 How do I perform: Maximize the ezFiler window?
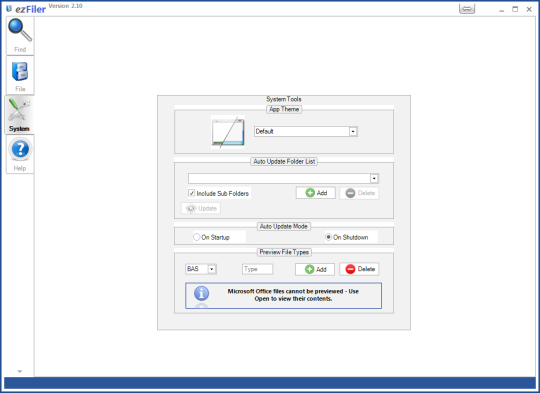click(515, 9)
